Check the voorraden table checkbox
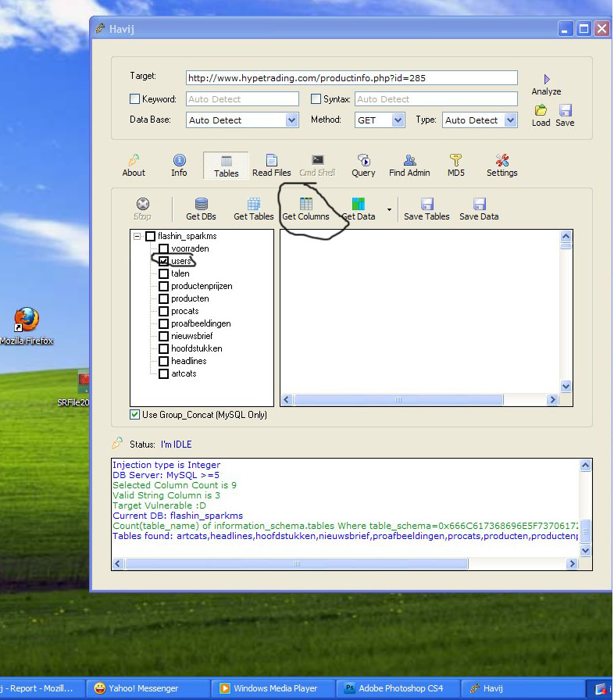Viewport: 614px width, 700px height. click(164, 248)
